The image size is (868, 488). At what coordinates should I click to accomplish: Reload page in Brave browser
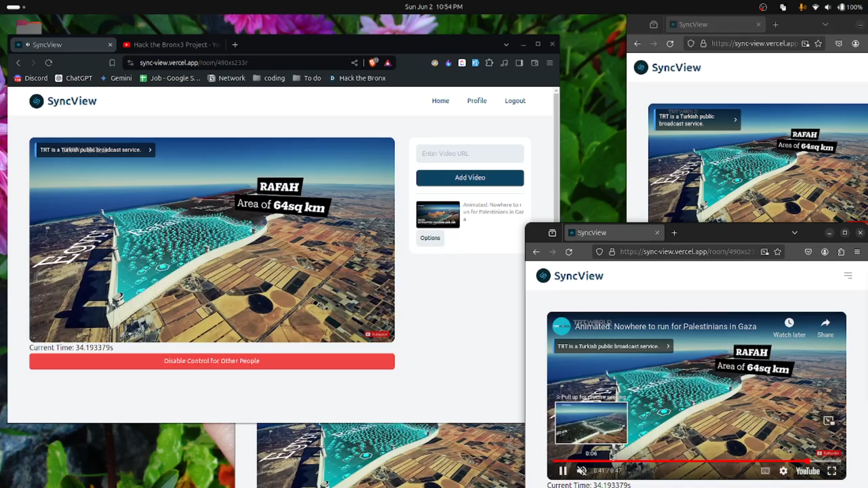[x=49, y=63]
